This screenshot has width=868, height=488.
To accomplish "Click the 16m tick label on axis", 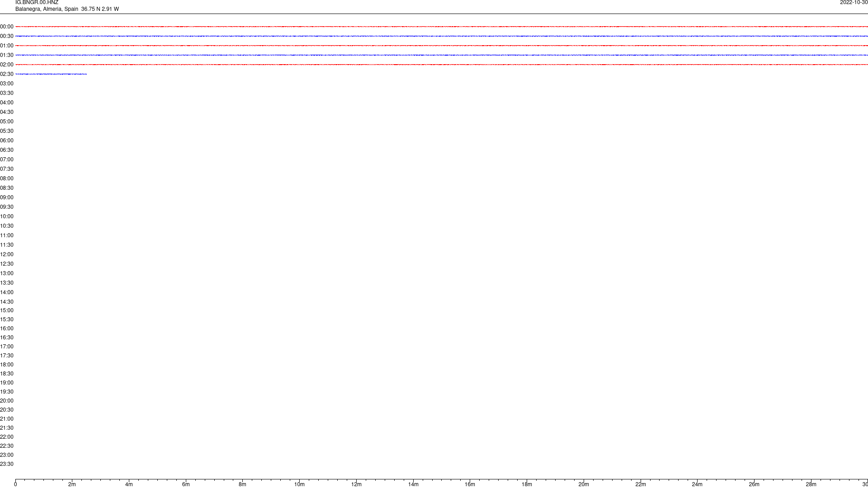I will pyautogui.click(x=470, y=484).
